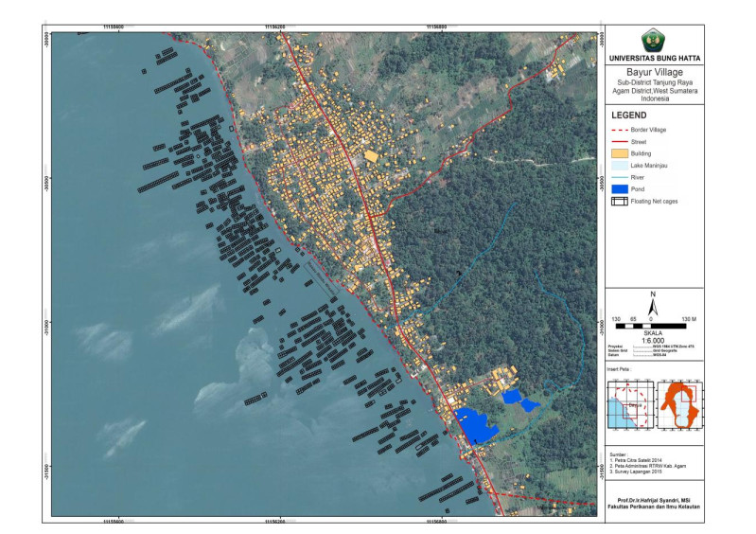The image size is (756, 534).
Task: Click the large orange building on map
Action: (370, 155)
